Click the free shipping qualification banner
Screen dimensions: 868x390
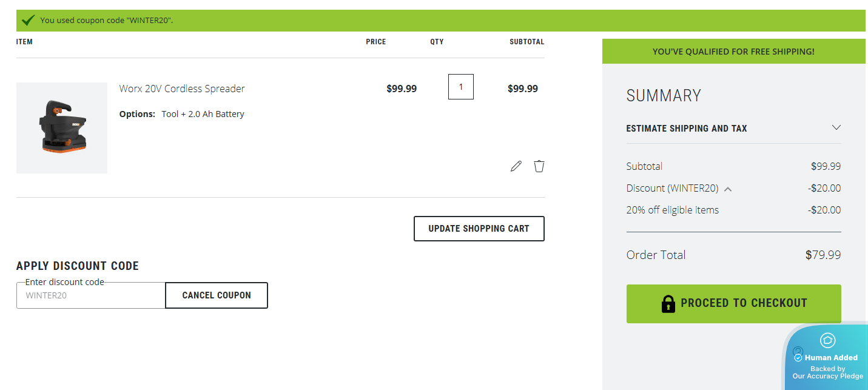[733, 52]
